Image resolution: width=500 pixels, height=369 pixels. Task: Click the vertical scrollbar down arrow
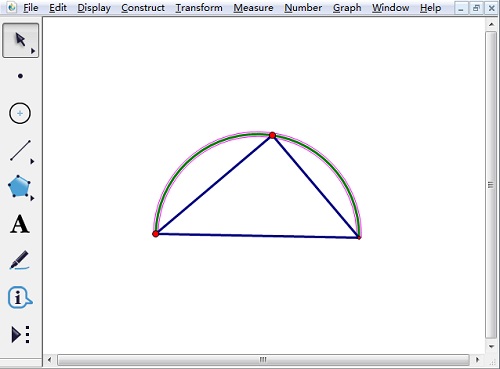(x=491, y=347)
